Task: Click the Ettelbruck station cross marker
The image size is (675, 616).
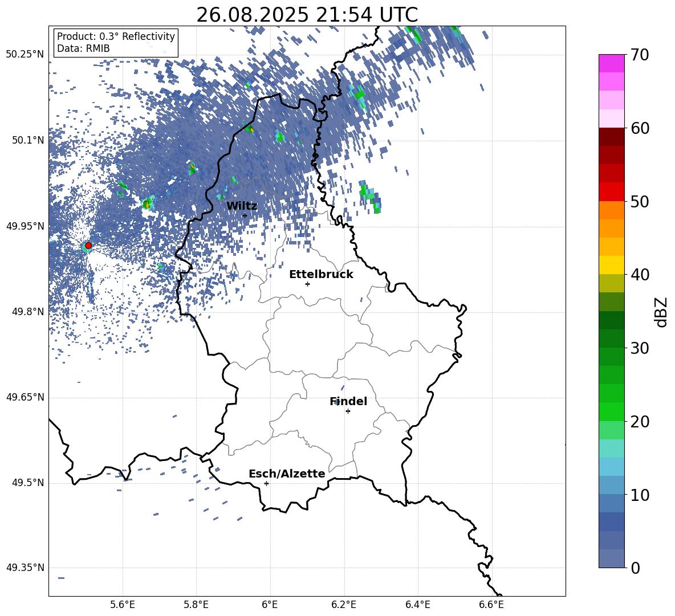Action: coord(307,284)
